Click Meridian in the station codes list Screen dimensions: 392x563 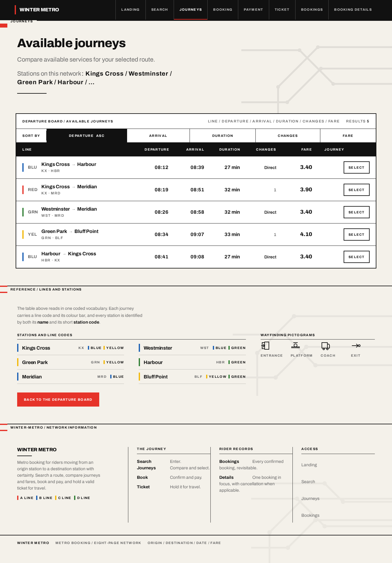(x=70, y=377)
